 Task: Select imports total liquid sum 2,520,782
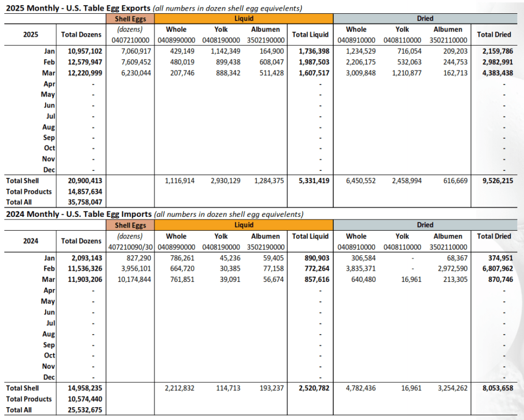point(314,388)
